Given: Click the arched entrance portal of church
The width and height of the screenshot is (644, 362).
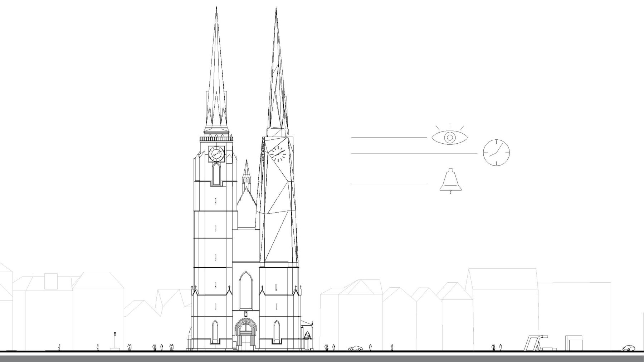Looking at the screenshot, I should click(x=245, y=334).
